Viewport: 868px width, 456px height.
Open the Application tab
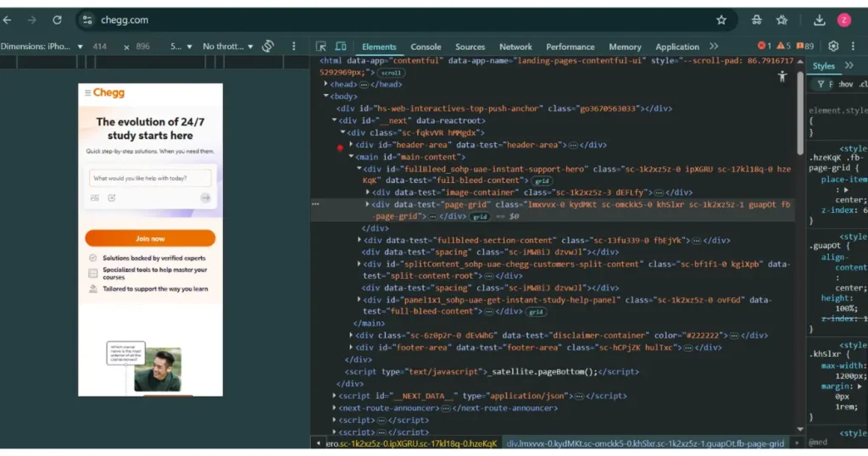[x=677, y=47]
